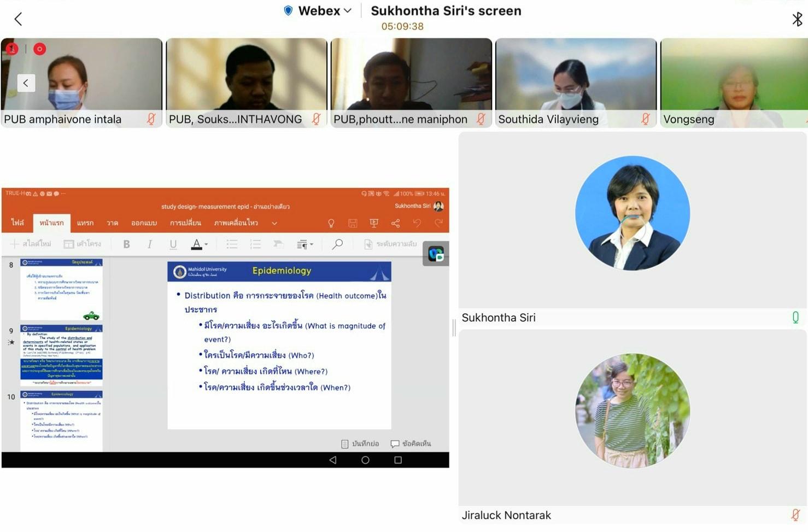Toggle Underline formatting
Viewport: 808px width, 532px height.
[173, 244]
